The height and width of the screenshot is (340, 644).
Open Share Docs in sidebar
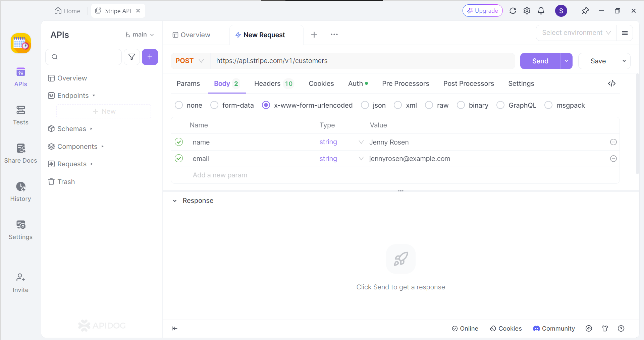click(20, 154)
